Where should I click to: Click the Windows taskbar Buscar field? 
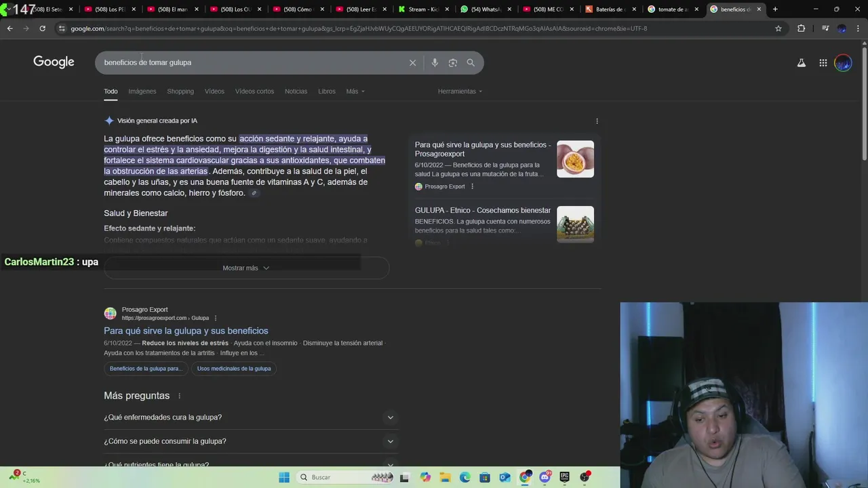[348, 477]
